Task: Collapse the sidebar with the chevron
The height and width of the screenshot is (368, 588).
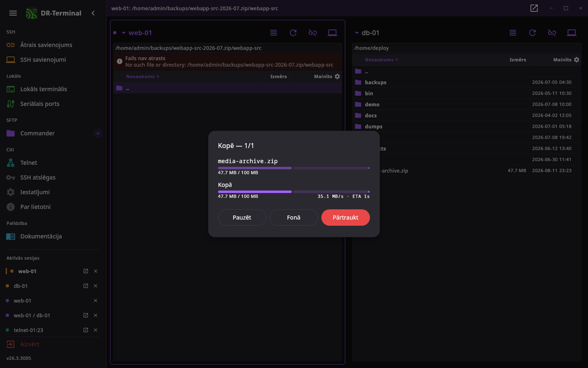Action: [x=93, y=13]
